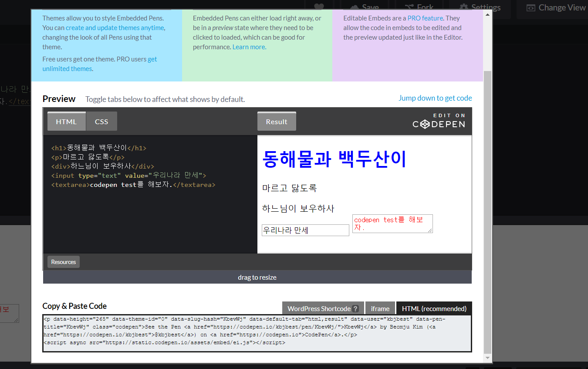Click the drag to resize bar
Viewport: 588px width, 369px height.
coord(257,277)
